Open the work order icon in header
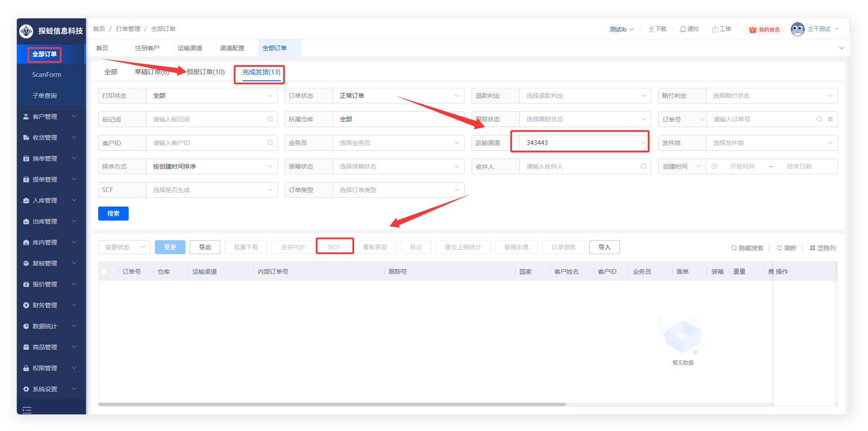Screen dimensions: 868x431 pyautogui.click(x=715, y=29)
